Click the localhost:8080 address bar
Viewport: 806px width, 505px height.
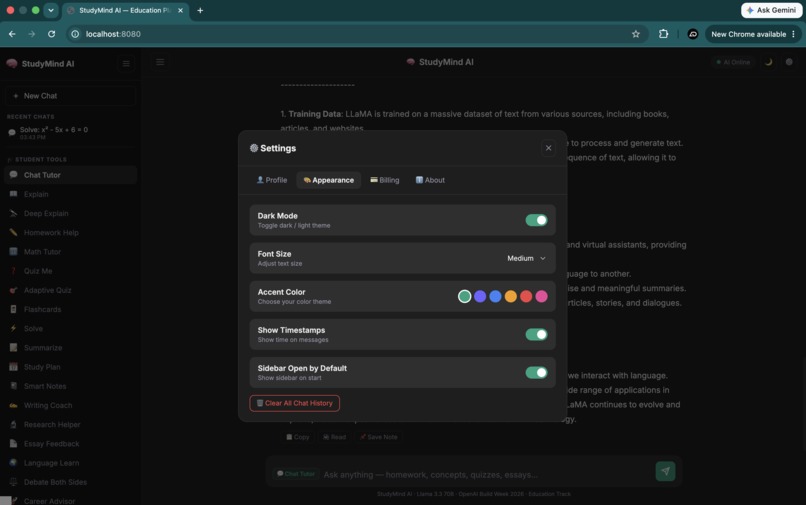pos(355,34)
